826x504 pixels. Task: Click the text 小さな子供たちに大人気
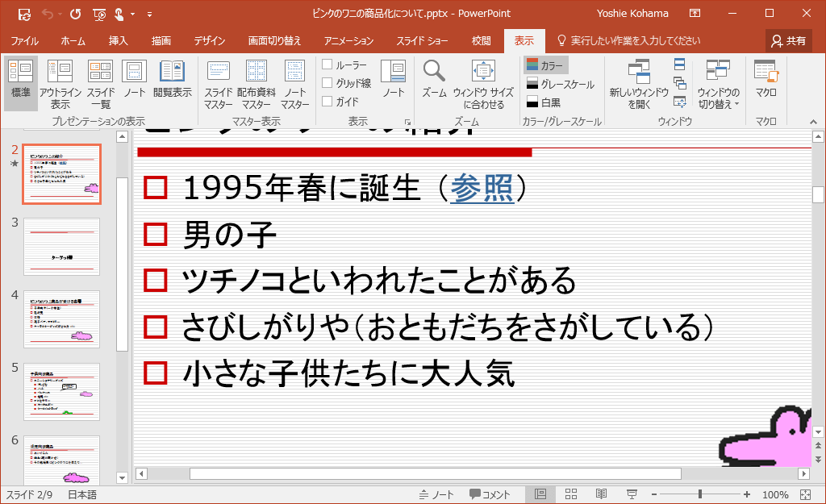pyautogui.click(x=348, y=373)
